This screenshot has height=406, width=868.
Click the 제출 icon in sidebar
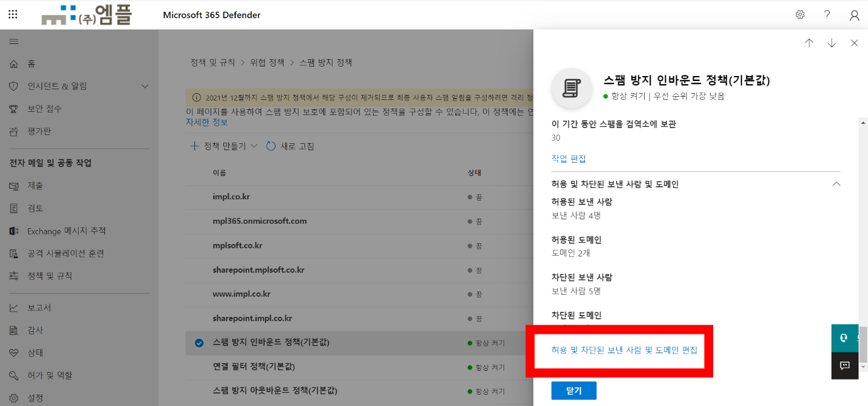pyautogui.click(x=14, y=186)
